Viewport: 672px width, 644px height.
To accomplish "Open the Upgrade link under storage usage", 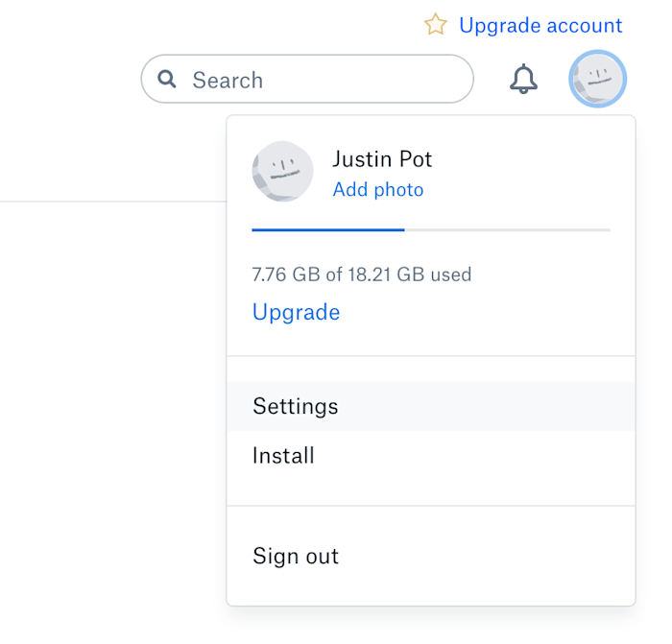I will point(296,312).
